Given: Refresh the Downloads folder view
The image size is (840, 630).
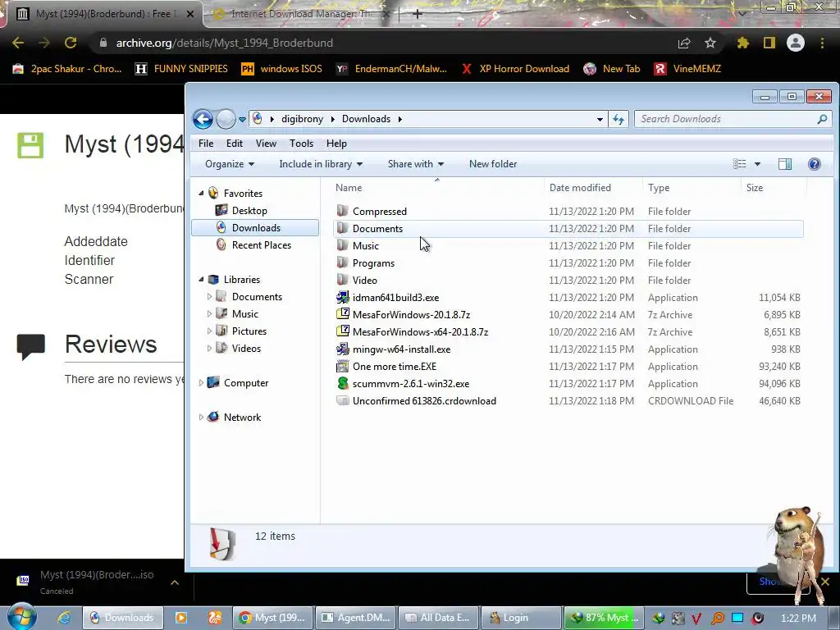Looking at the screenshot, I should 619,120.
